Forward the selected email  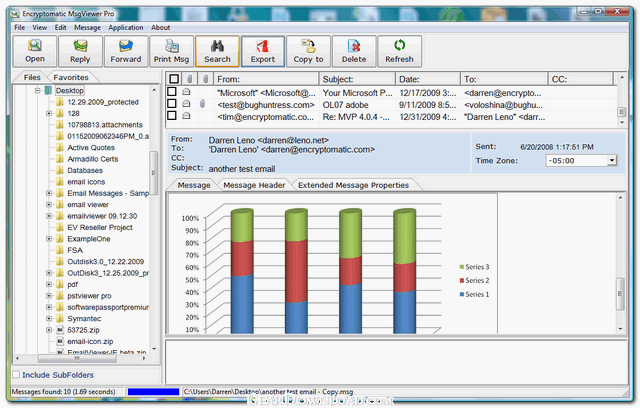click(126, 51)
